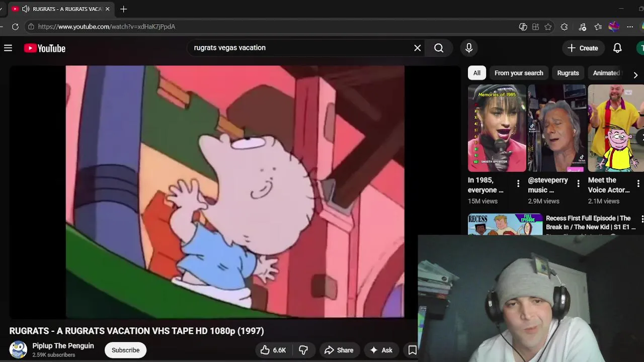644x362 pixels.
Task: Select the From your search chip
Action: (x=519, y=73)
